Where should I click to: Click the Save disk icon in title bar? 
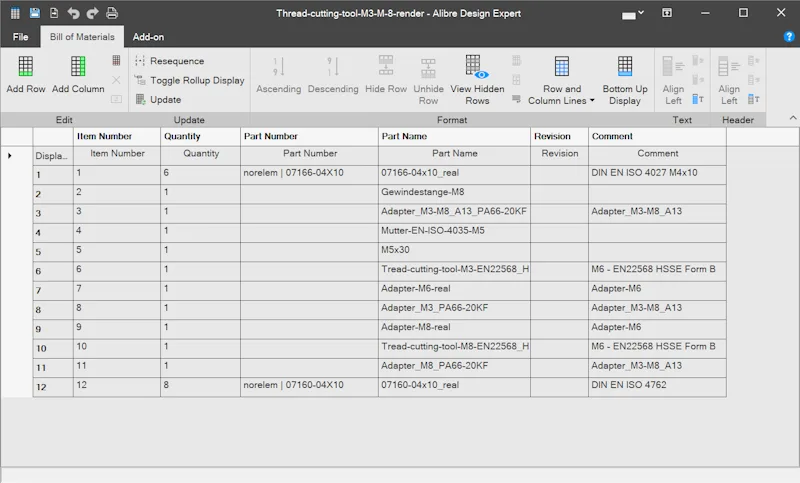(35, 13)
